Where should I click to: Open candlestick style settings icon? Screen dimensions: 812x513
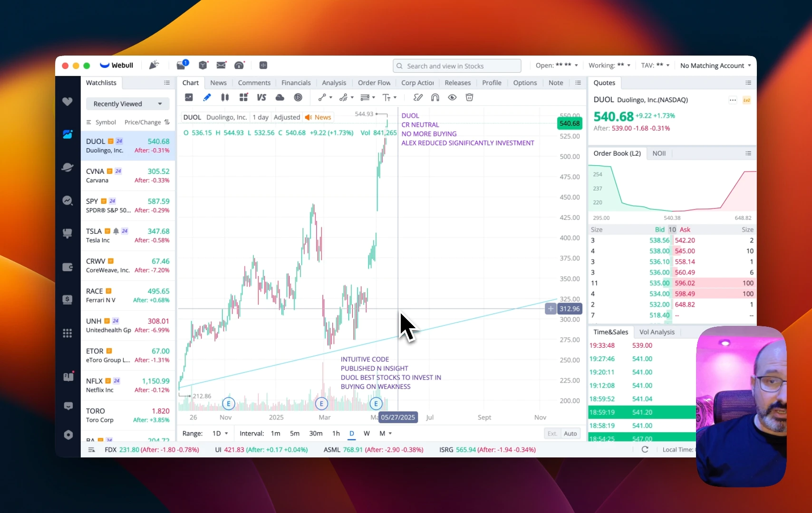(x=225, y=97)
